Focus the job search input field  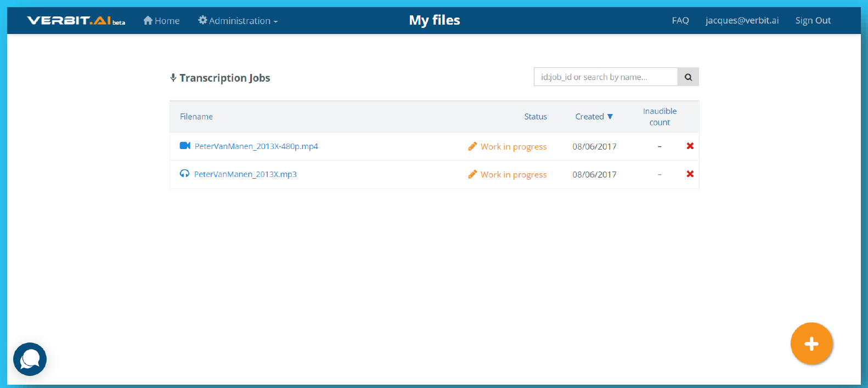(x=605, y=77)
